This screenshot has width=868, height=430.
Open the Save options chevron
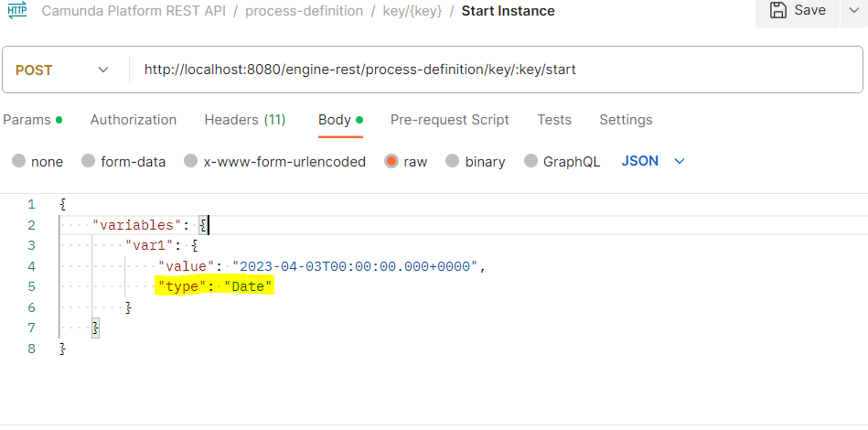point(853,10)
